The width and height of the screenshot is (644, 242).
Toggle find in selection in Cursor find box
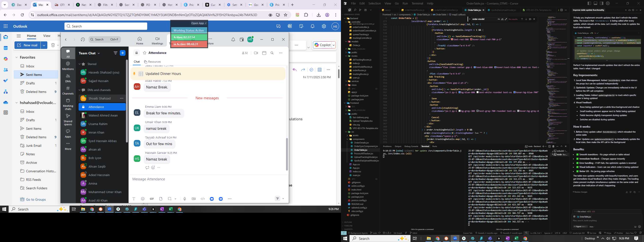pos(530,19)
